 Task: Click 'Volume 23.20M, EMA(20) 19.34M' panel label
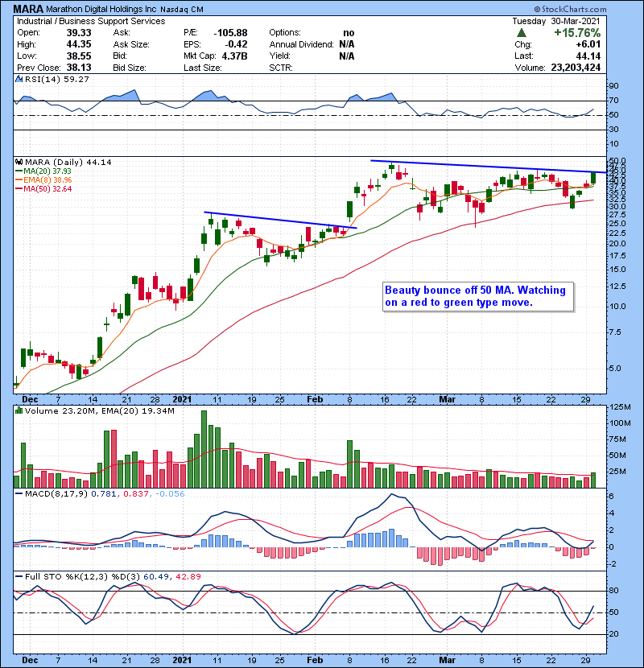[x=99, y=411]
